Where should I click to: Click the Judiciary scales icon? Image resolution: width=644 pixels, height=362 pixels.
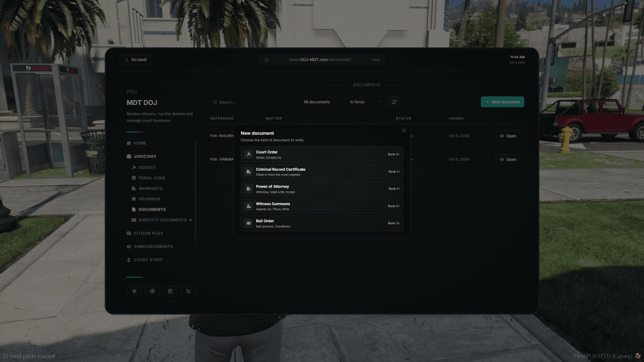click(x=129, y=156)
